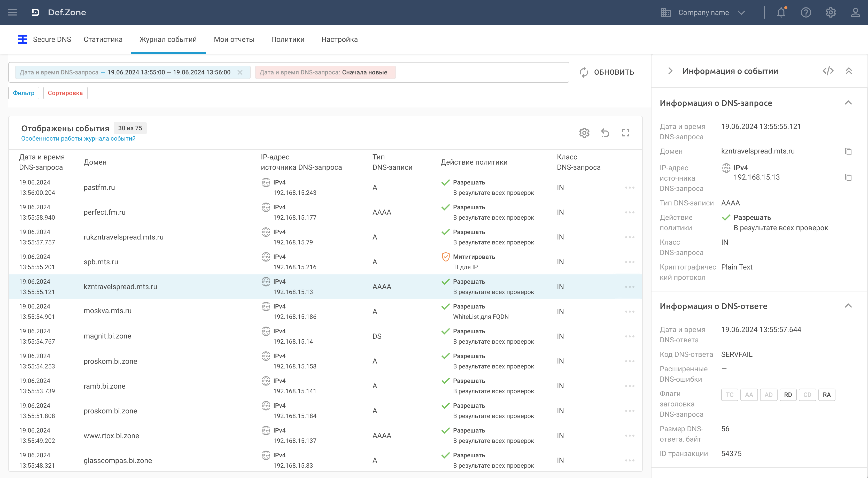868x478 pixels.
Task: Copy the source IP 192.168.15.13
Action: [848, 177]
